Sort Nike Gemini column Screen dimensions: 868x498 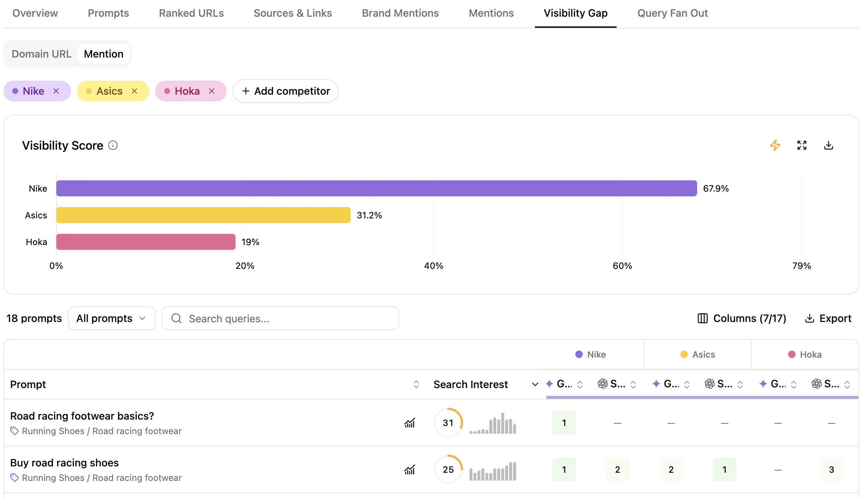click(x=580, y=384)
